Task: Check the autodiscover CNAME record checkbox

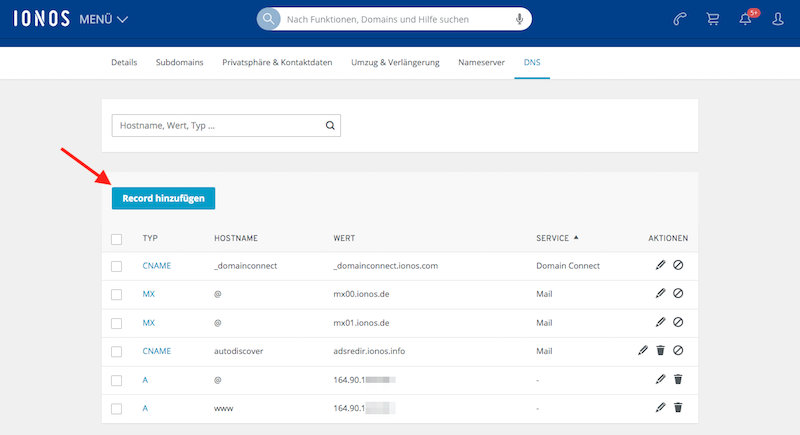Action: point(116,351)
